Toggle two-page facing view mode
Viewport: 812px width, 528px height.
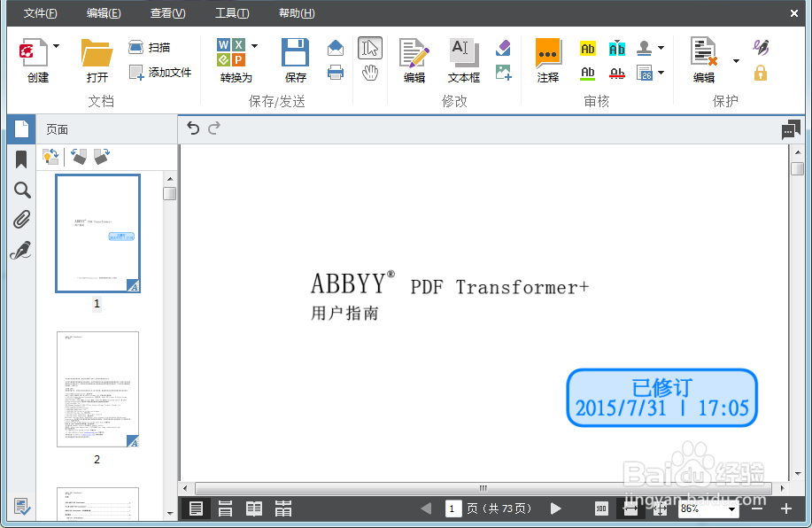(x=254, y=509)
